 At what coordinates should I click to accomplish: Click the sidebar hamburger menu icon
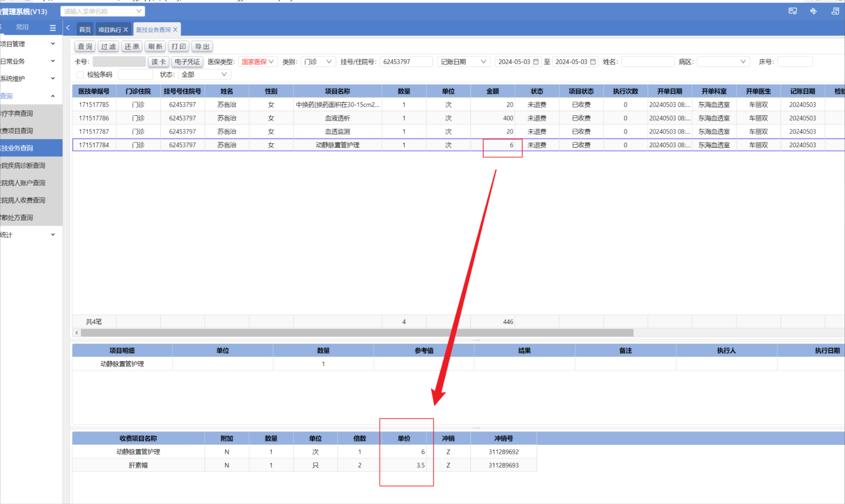pyautogui.click(x=53, y=28)
